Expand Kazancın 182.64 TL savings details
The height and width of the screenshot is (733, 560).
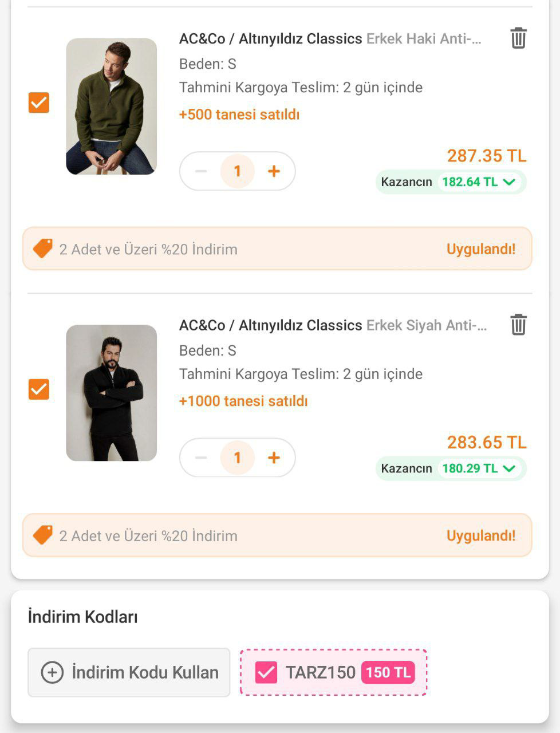point(508,182)
